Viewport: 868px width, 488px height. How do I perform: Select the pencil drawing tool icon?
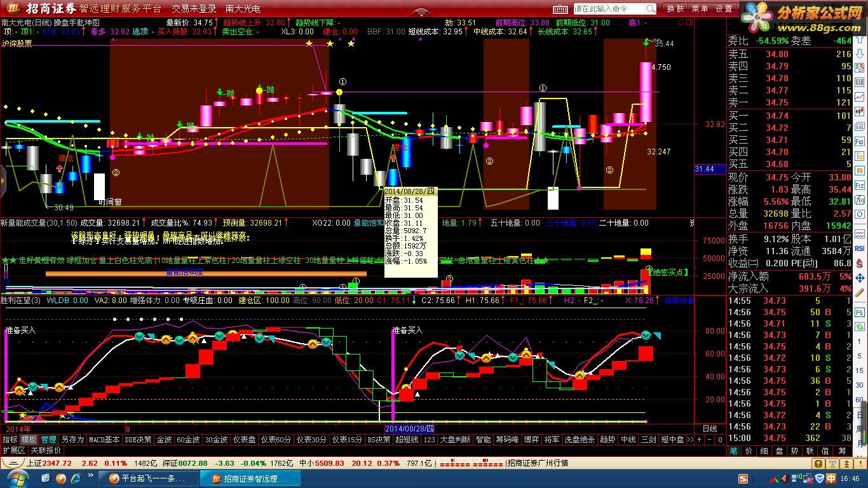(860, 292)
